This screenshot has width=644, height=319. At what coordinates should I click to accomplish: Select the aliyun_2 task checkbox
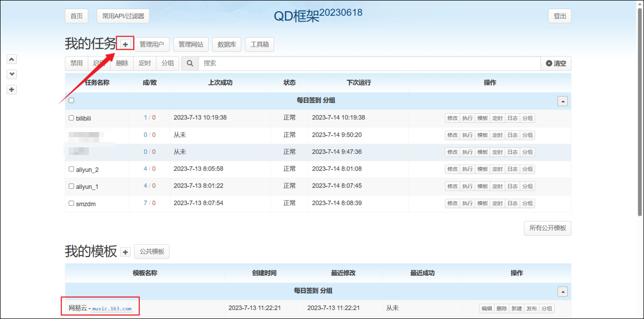72,169
